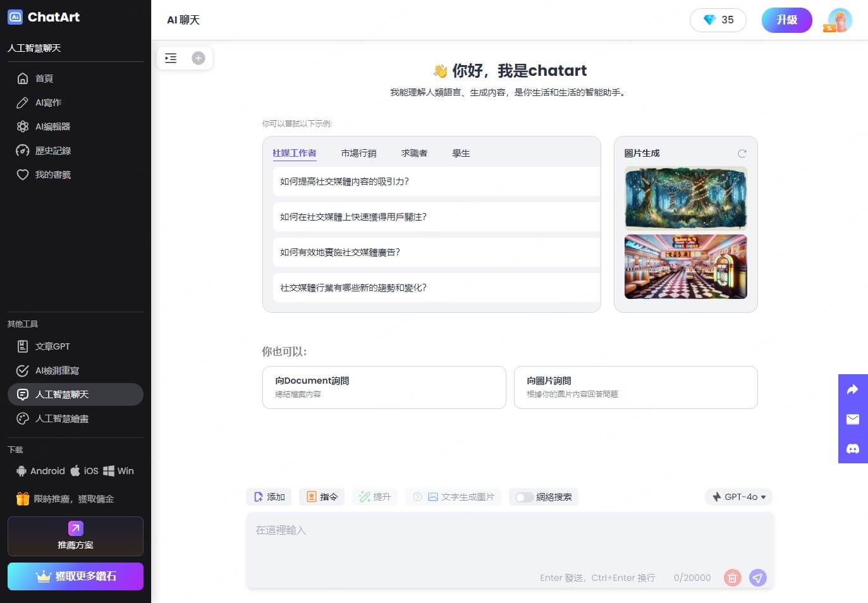Open the GPT-4o model dropdown
The width and height of the screenshot is (868, 603).
click(x=738, y=497)
